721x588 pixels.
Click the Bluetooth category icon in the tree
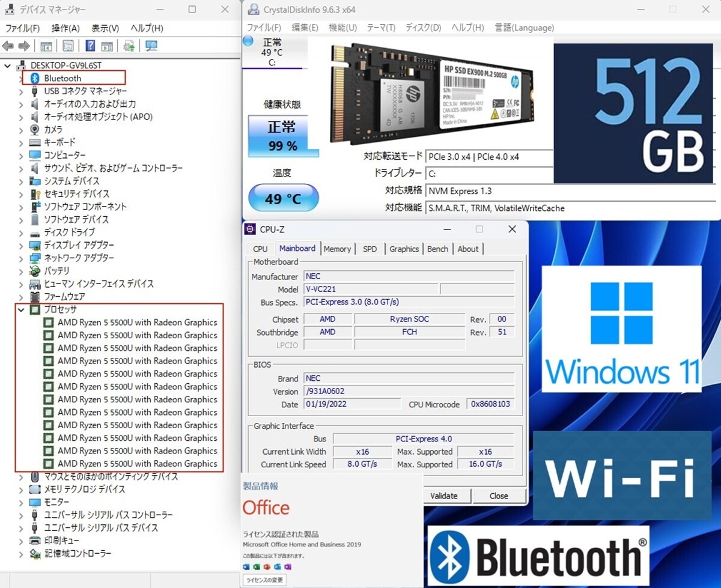click(x=35, y=78)
